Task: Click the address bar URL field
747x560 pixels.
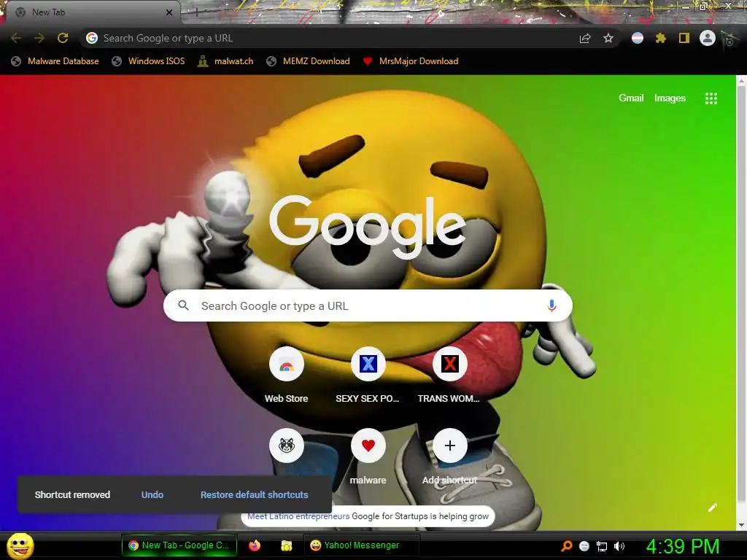Action: pyautogui.click(x=333, y=38)
